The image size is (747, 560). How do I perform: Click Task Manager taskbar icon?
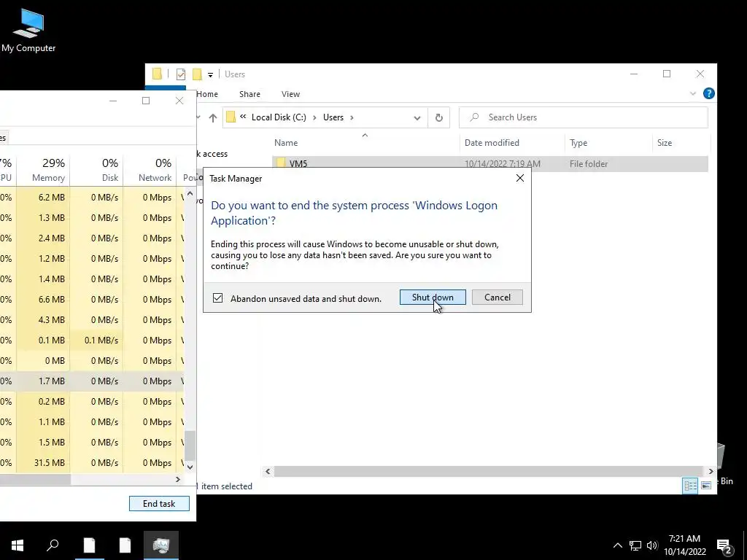tap(161, 545)
